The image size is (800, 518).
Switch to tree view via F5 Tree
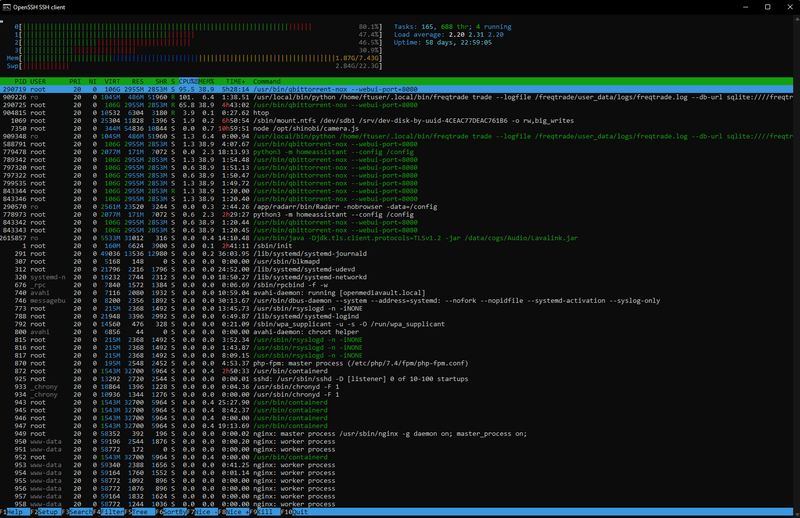coord(140,512)
